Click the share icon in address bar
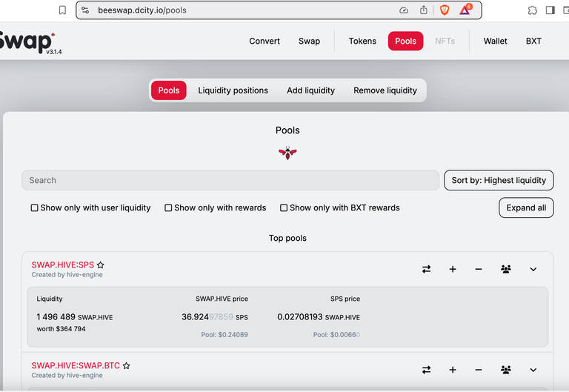This screenshot has width=569, height=392. tap(424, 10)
